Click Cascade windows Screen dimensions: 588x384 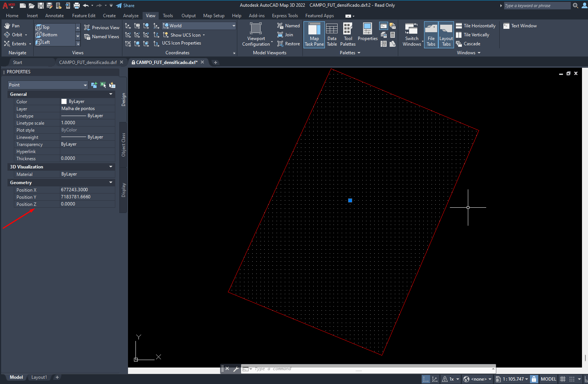468,44
